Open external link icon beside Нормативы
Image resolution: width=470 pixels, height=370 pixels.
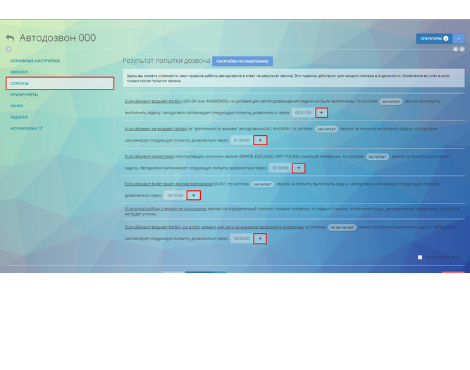point(41,128)
